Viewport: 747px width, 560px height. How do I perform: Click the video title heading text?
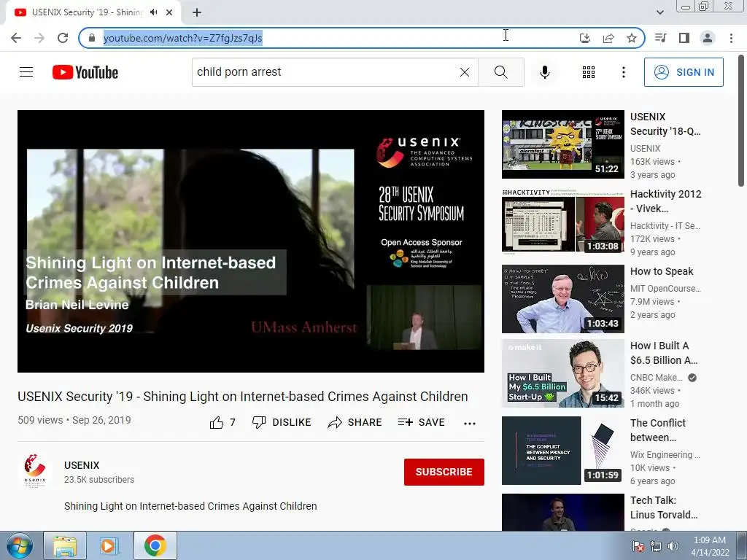(x=242, y=396)
